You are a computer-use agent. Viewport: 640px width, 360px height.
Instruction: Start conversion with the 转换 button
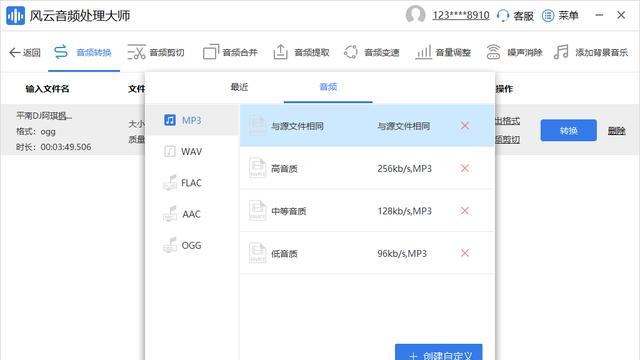[x=569, y=130]
